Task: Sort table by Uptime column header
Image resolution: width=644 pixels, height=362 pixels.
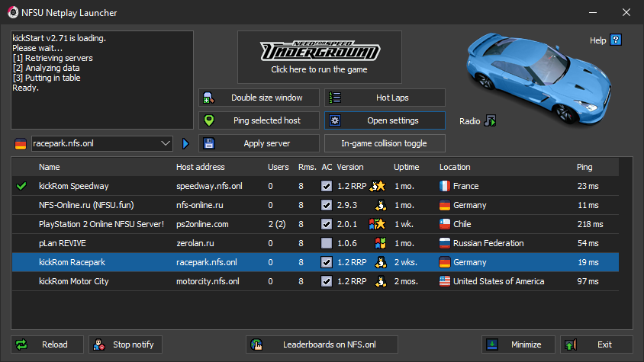Action: [406, 167]
